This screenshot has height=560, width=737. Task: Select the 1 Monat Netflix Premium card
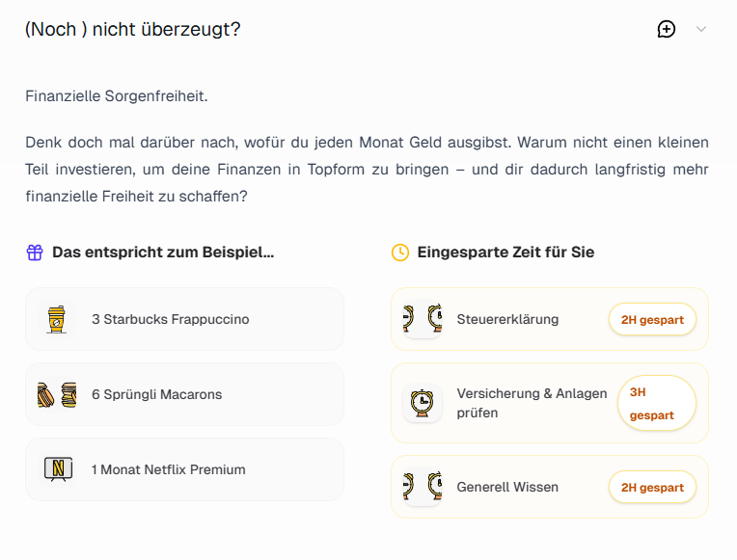click(184, 469)
